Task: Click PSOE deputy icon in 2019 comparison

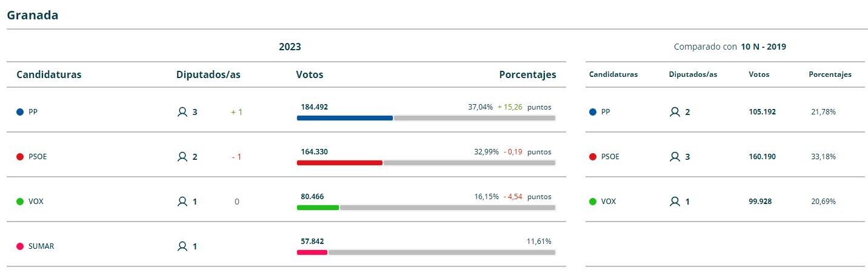Action: pos(675,157)
